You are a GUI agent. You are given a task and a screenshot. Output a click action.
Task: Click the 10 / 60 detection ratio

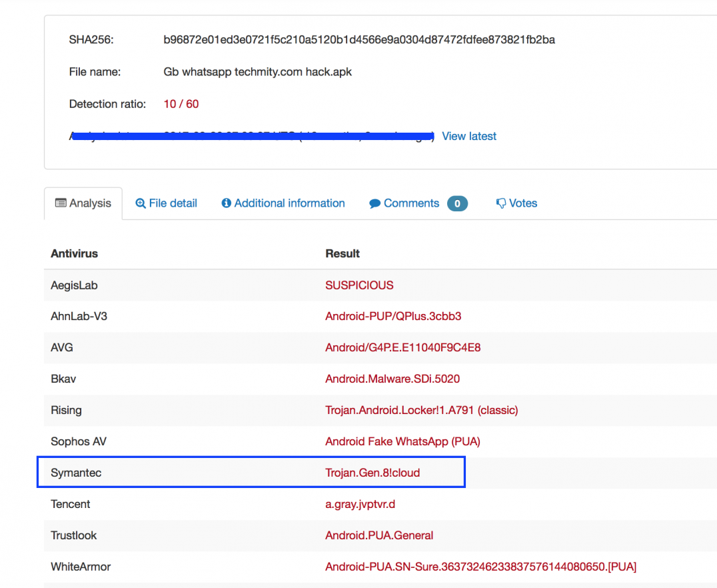coord(181,104)
